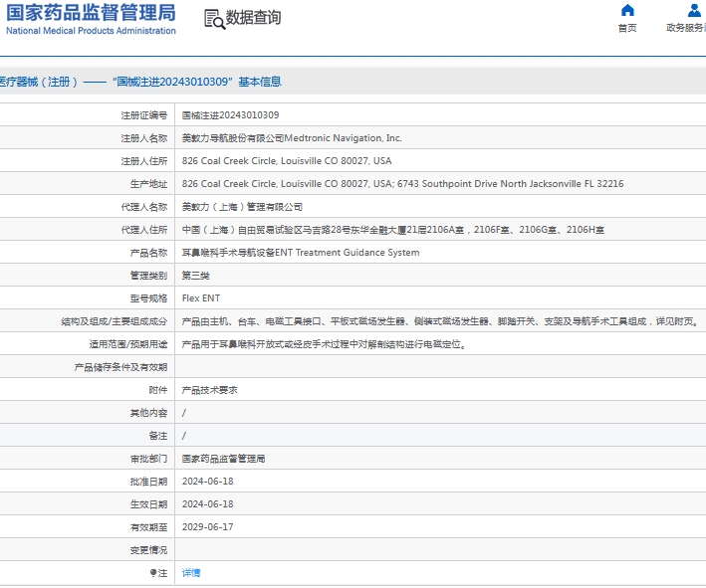706x588 pixels.
Task: Click the 注册人名称 row label
Action: 144,138
